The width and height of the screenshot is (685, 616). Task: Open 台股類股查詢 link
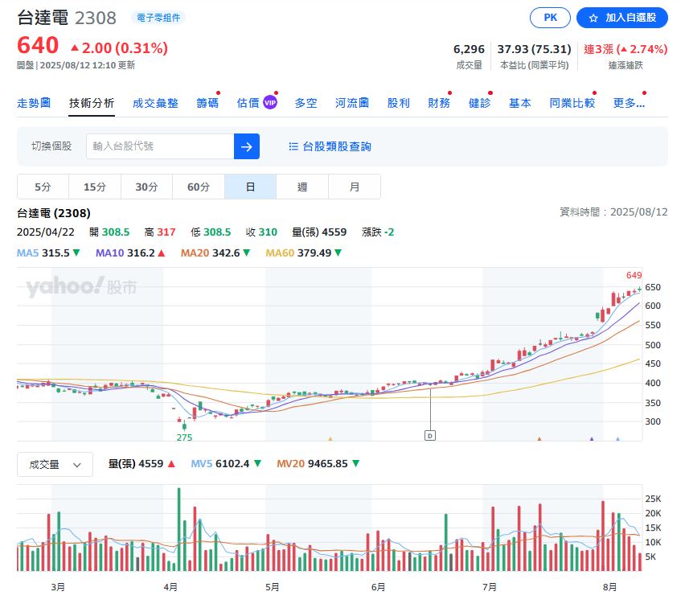pos(330,146)
